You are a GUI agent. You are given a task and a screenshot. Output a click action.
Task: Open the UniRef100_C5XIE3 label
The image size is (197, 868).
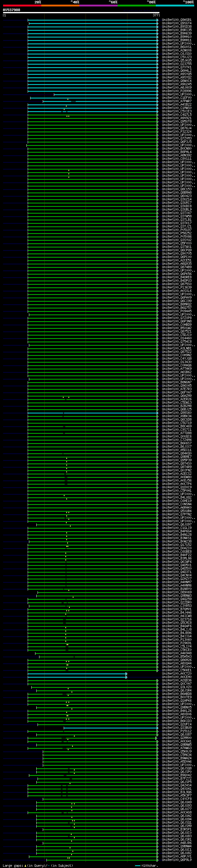(x=177, y=111)
